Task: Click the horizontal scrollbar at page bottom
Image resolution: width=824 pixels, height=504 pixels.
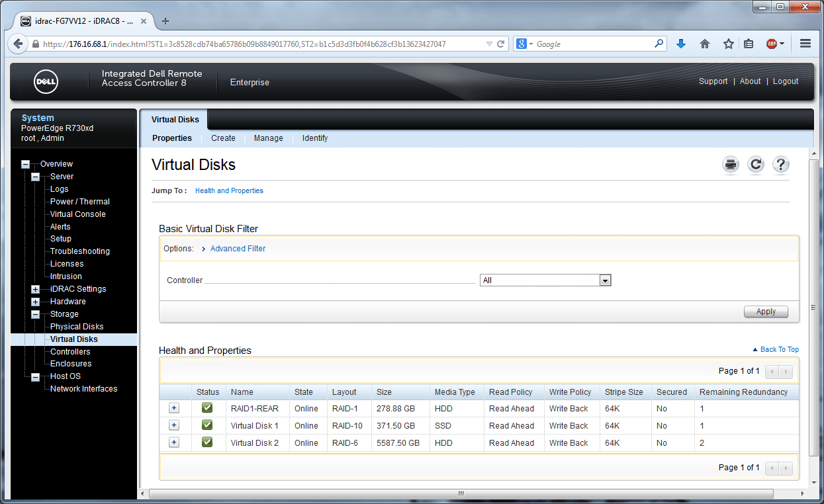Action: (461, 494)
